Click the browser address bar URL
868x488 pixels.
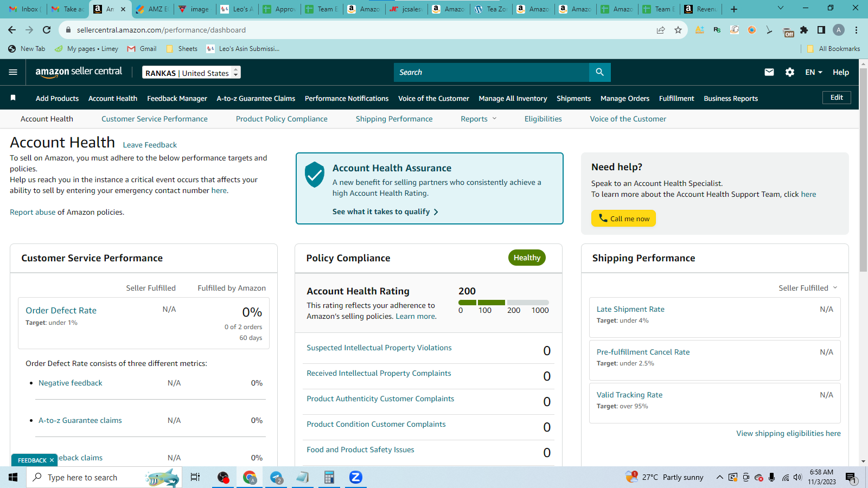click(161, 30)
